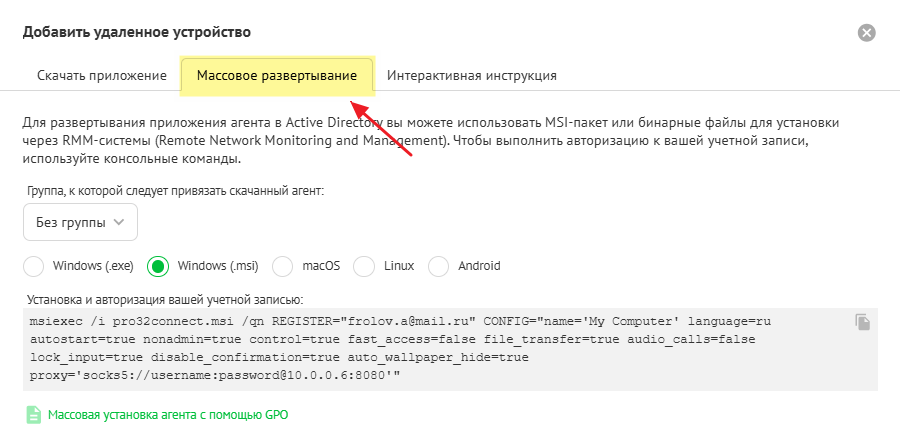This screenshot has height=448, width=900.
Task: Click the Установка и авторизация label
Action: point(163,298)
